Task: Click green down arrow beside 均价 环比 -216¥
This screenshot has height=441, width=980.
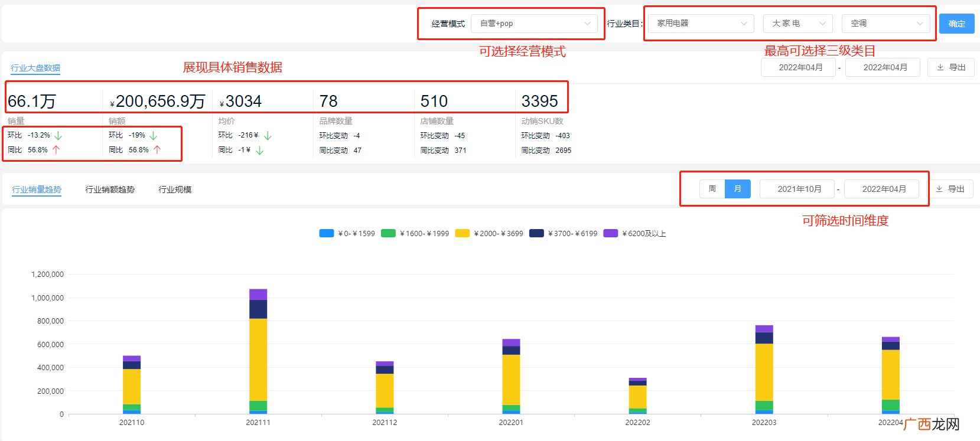Action: point(268,136)
